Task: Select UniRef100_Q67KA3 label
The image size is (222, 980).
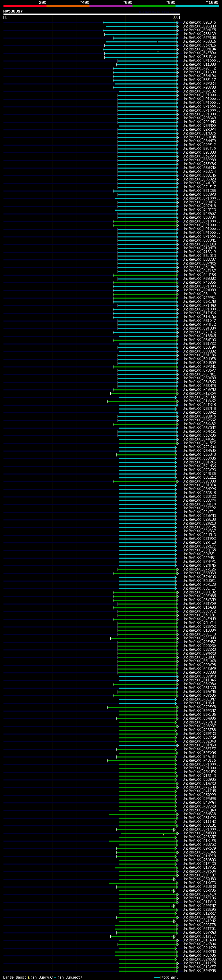Action: click(199, 932)
